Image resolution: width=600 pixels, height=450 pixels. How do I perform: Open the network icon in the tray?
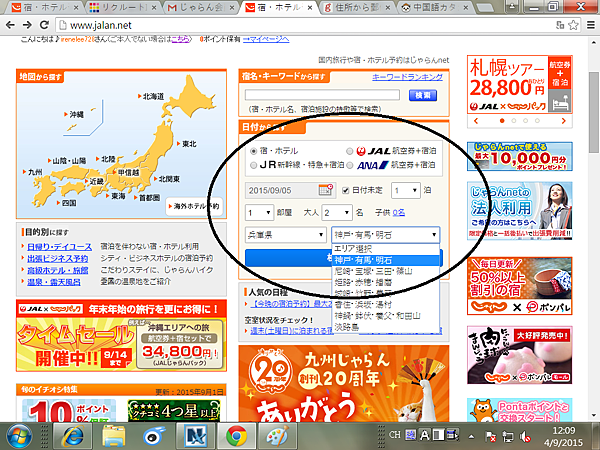pos(508,436)
